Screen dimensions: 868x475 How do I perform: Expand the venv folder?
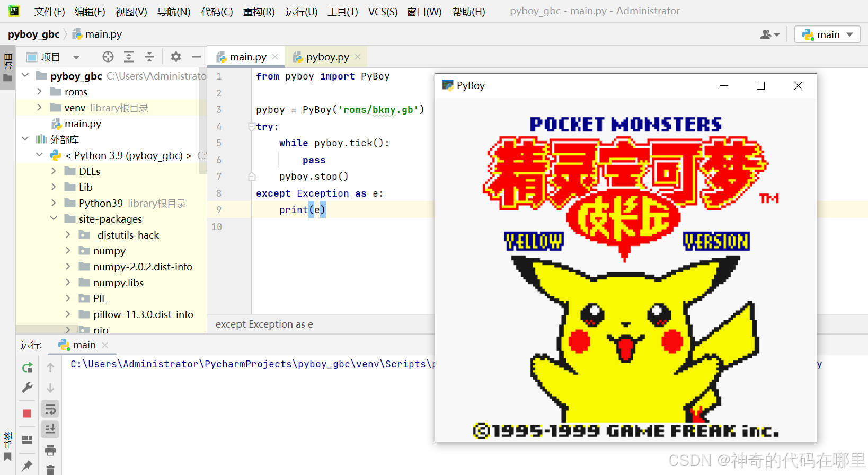coord(39,108)
